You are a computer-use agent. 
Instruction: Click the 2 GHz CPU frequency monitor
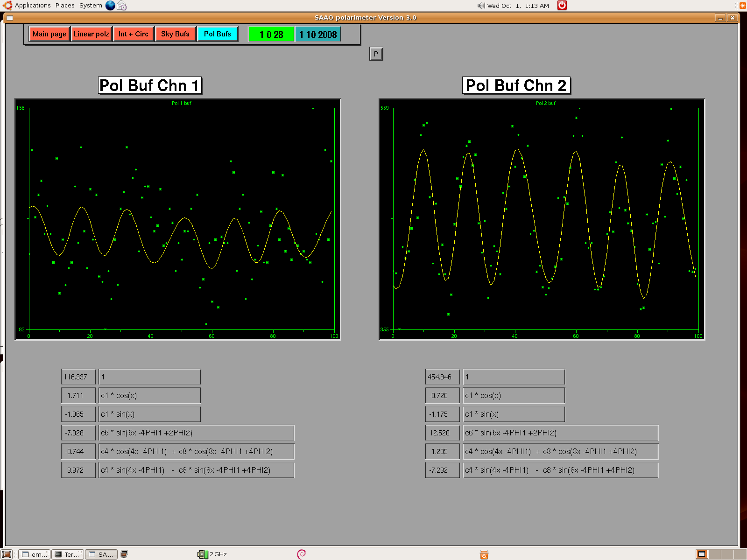tap(212, 554)
